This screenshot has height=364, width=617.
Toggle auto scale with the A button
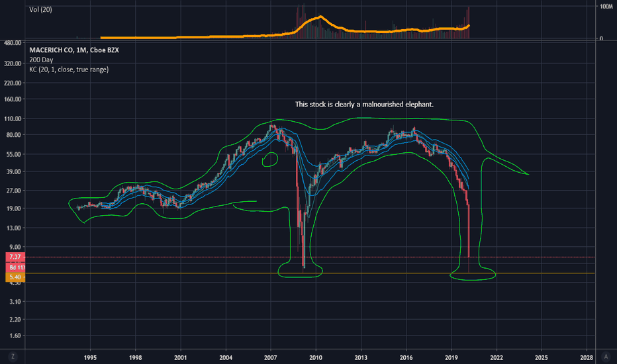click(x=606, y=357)
